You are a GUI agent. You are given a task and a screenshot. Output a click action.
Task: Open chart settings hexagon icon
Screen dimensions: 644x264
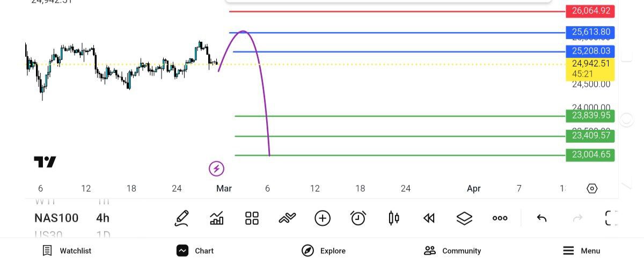tap(592, 188)
